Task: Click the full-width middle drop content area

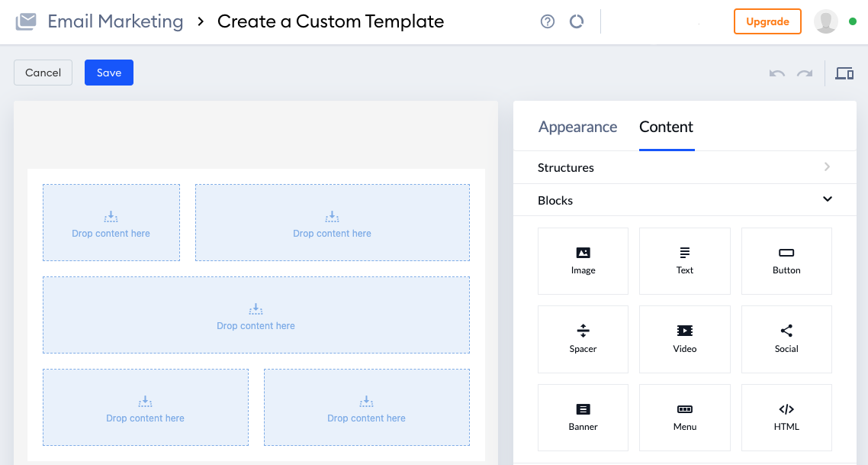Action: pos(256,315)
